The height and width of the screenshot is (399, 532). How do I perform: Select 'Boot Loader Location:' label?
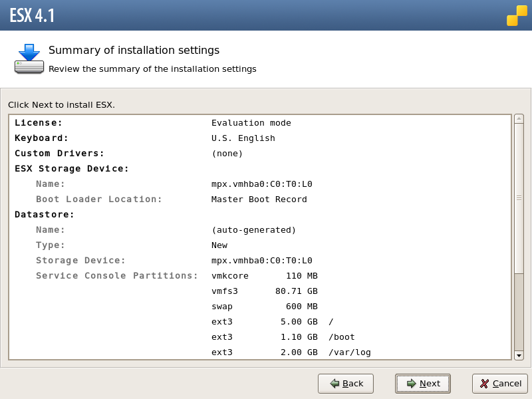[98, 199]
